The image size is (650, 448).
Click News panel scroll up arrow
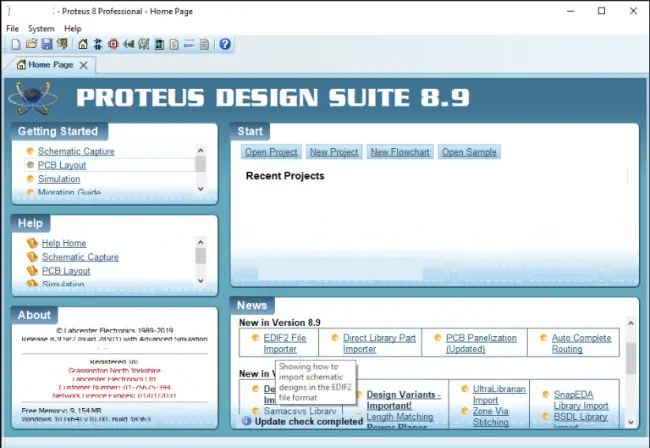[631, 323]
